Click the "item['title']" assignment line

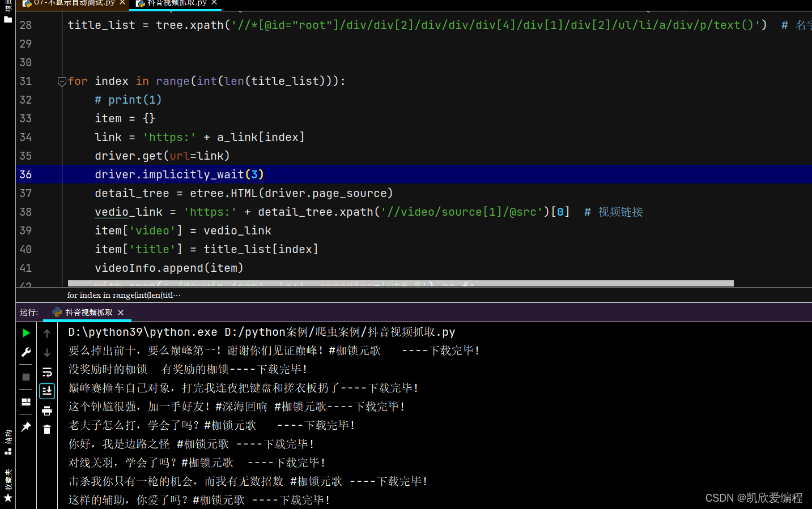coord(206,249)
